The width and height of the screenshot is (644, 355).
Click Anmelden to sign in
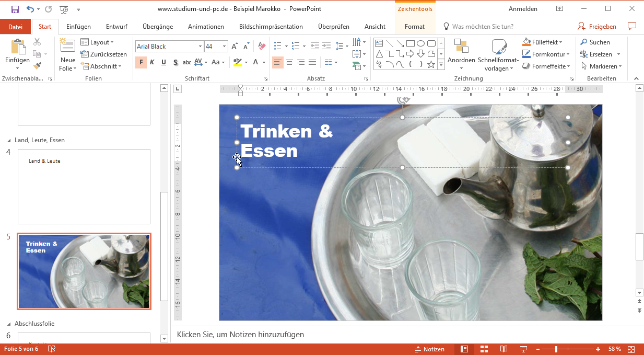[x=523, y=9]
